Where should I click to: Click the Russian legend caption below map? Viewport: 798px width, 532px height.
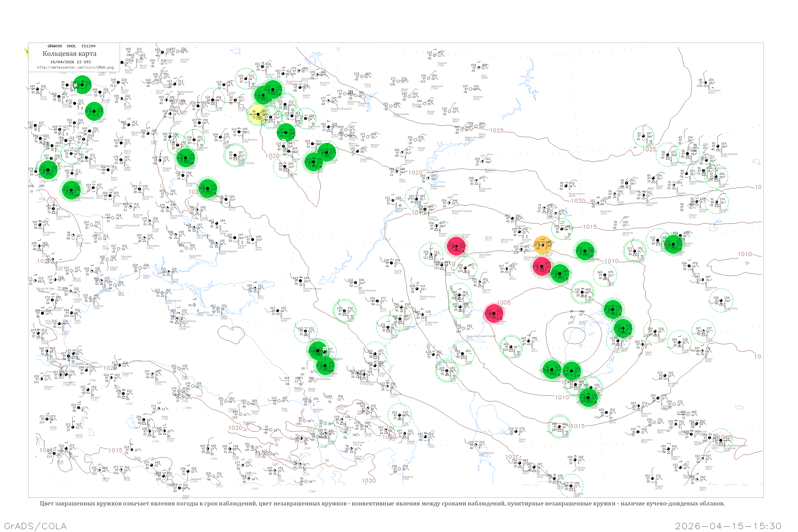382,504
